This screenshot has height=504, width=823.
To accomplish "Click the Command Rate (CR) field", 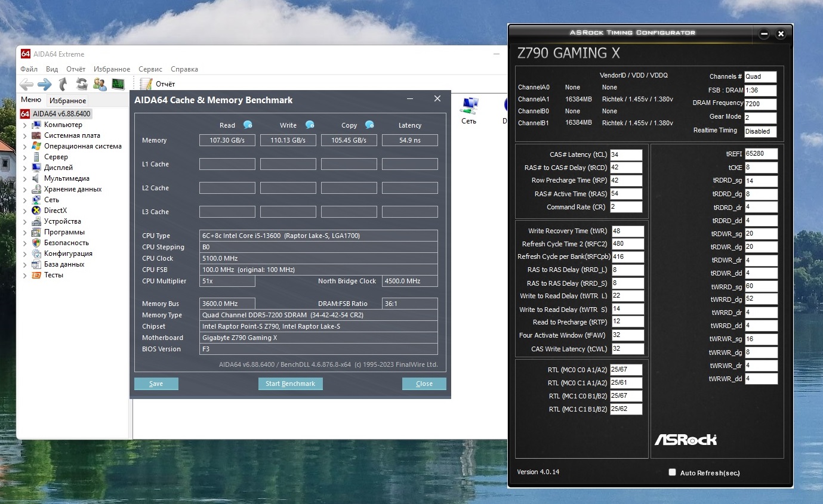I will [x=626, y=207].
